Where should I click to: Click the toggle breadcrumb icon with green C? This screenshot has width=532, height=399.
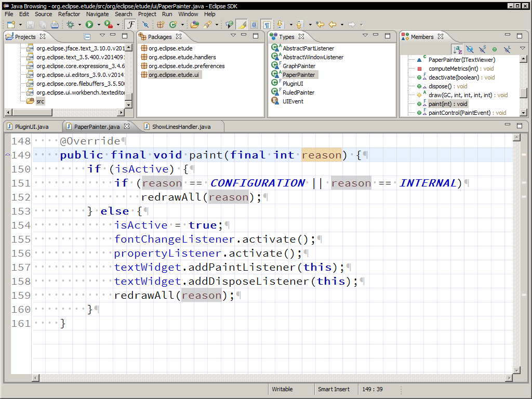pos(229,24)
